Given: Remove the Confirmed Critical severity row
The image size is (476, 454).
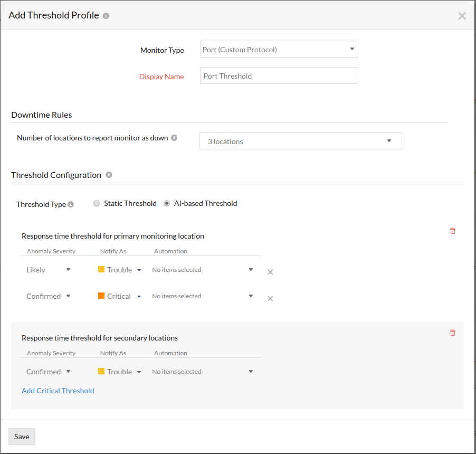Looking at the screenshot, I should pos(270,298).
